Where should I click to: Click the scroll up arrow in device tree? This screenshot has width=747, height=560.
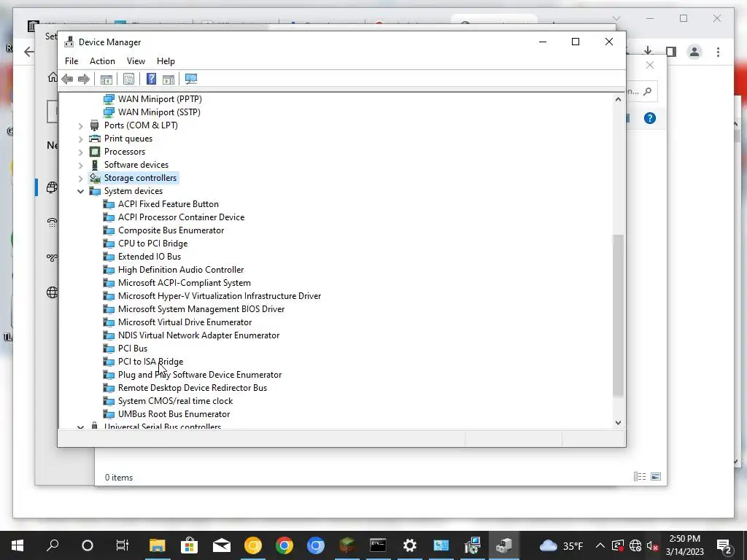618,99
